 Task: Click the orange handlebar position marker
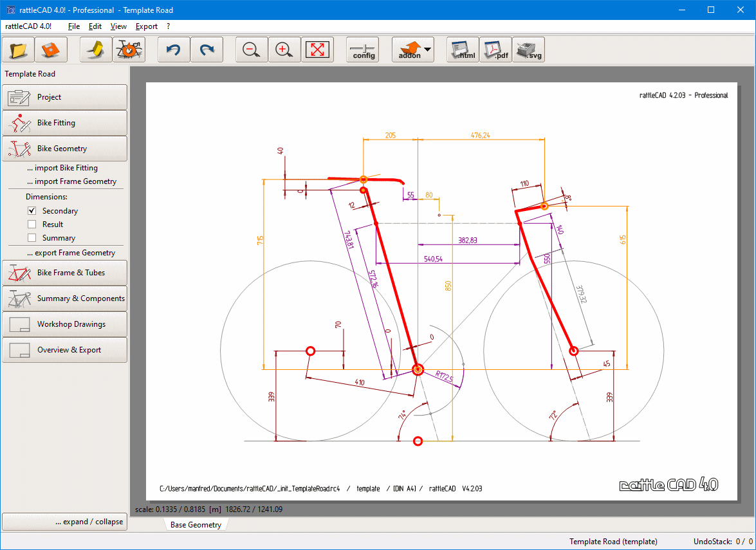pos(545,206)
